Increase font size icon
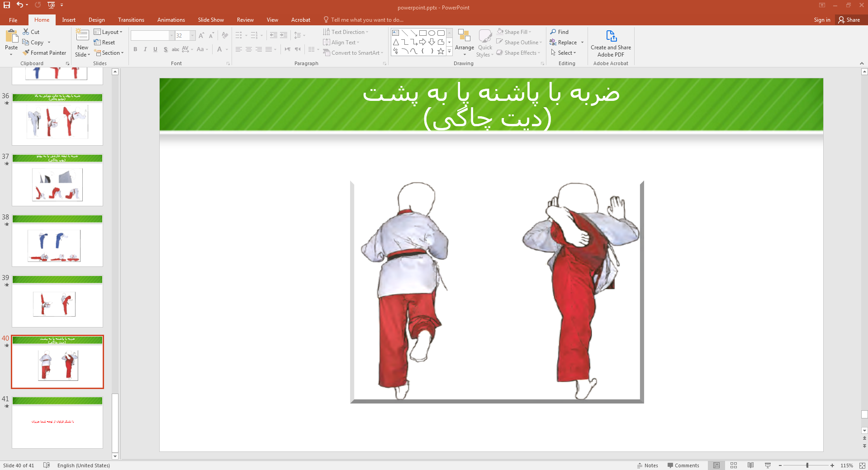This screenshot has width=868, height=470. click(201, 35)
